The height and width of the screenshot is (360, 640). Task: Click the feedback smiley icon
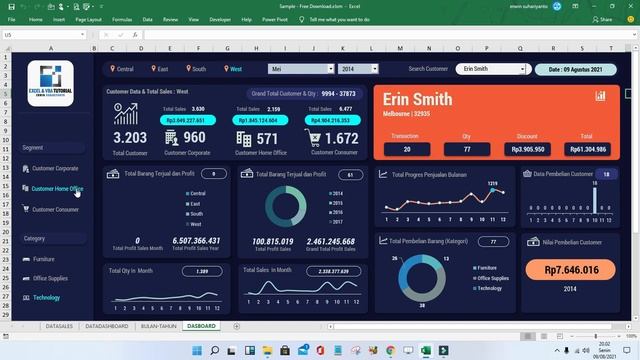631,19
